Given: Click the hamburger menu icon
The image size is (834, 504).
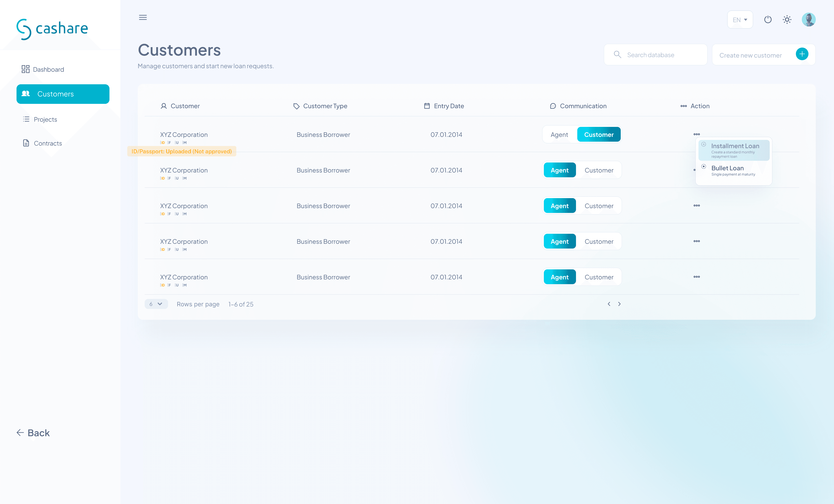Looking at the screenshot, I should coord(143,18).
